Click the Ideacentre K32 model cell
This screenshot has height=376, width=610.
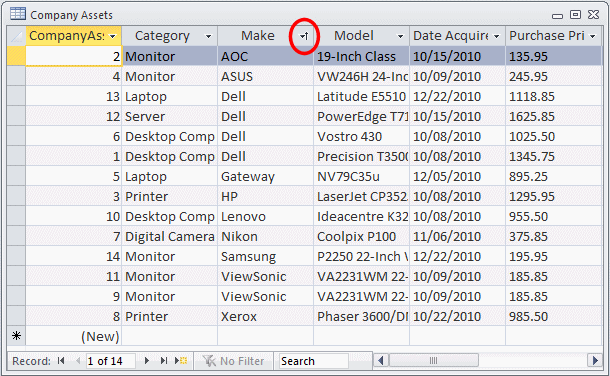(x=361, y=216)
